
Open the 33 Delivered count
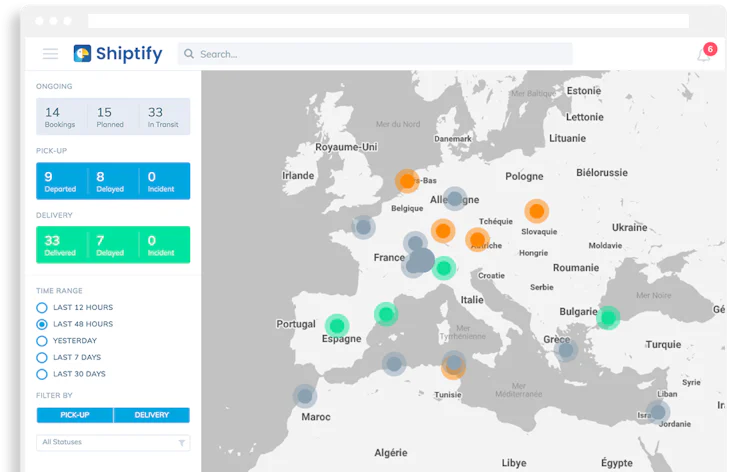[61, 245]
